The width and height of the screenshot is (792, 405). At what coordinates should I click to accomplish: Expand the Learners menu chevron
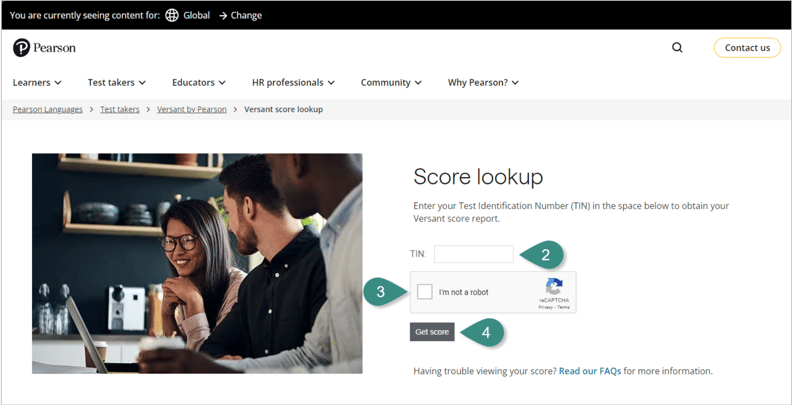tap(58, 83)
